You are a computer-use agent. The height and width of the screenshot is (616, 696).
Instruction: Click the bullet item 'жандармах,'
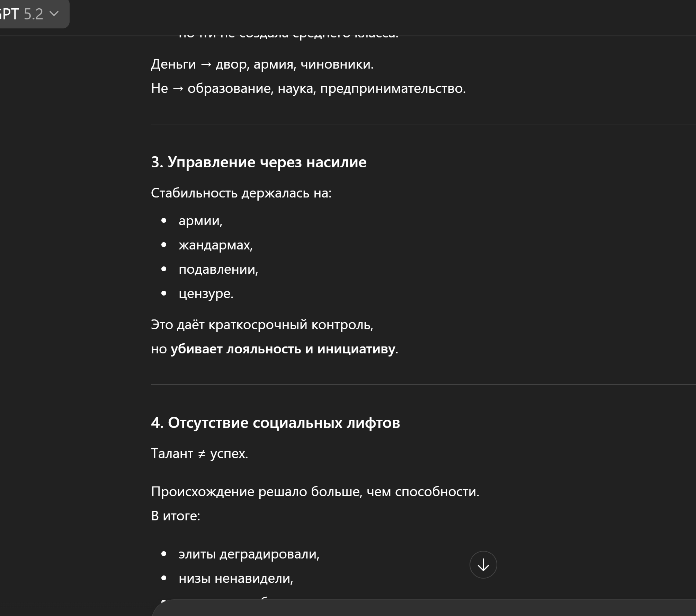point(215,245)
